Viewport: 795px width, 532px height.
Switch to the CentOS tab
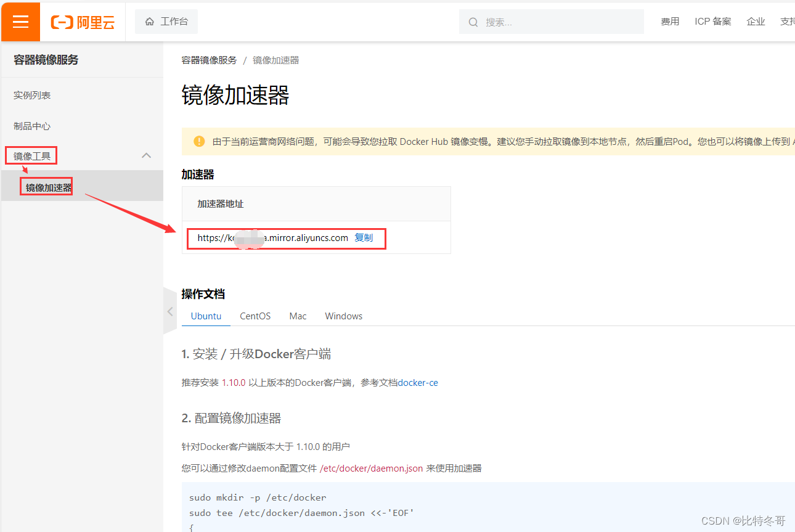(255, 316)
